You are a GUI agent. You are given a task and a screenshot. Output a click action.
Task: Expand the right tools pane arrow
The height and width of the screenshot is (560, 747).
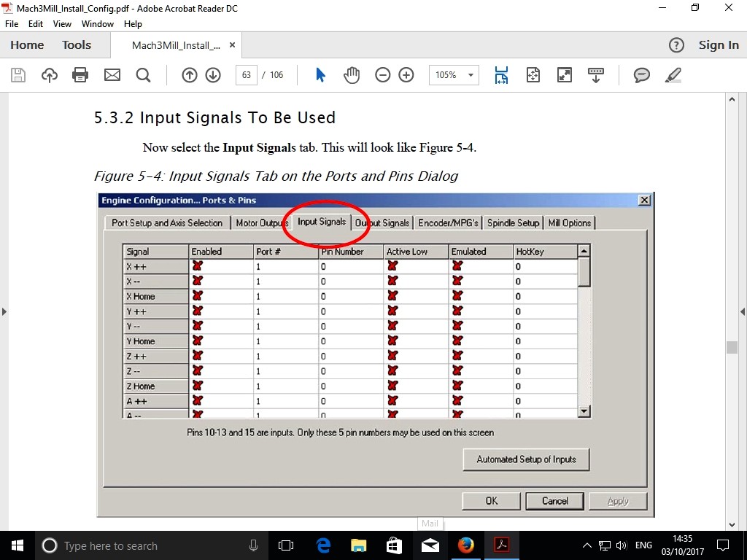pyautogui.click(x=742, y=312)
